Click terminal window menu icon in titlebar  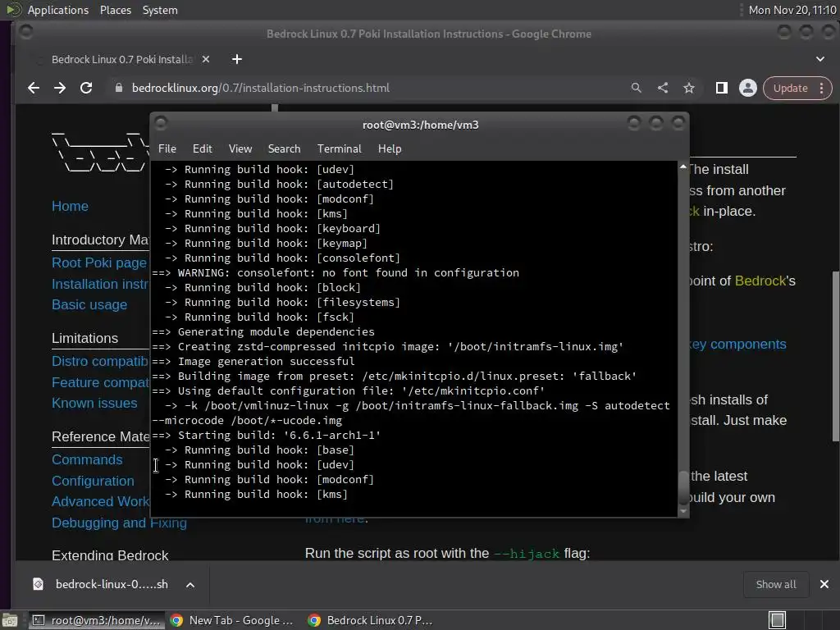[161, 124]
